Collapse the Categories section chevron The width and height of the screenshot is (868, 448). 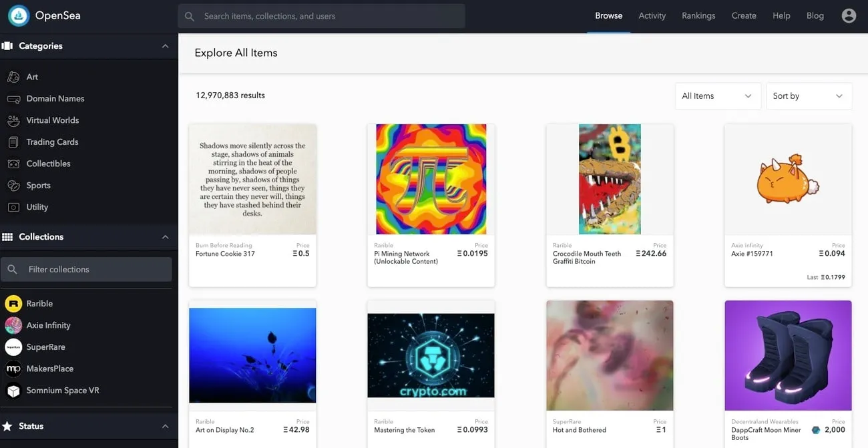click(x=165, y=46)
